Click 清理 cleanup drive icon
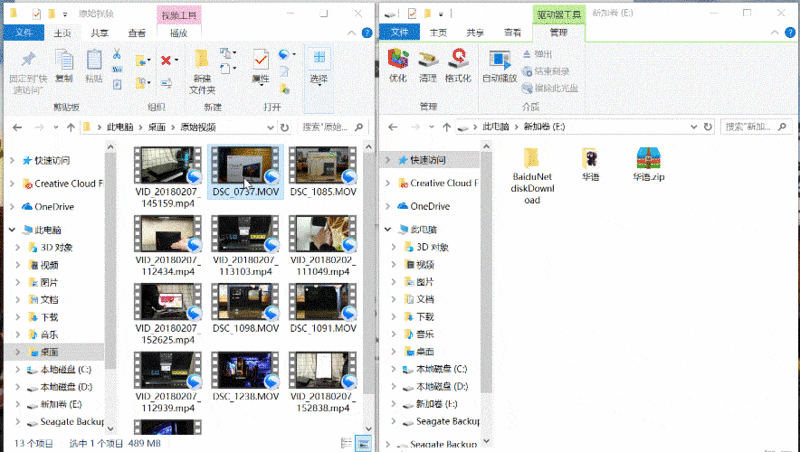 pyautogui.click(x=428, y=66)
